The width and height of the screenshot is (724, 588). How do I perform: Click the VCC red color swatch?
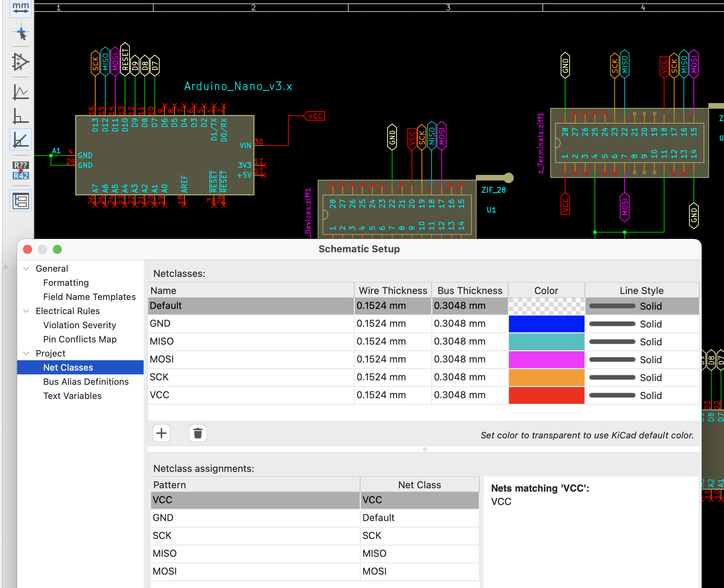[546, 395]
